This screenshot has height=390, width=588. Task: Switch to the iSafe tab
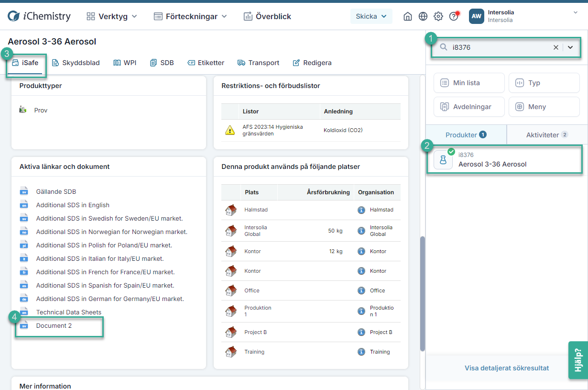(x=25, y=63)
